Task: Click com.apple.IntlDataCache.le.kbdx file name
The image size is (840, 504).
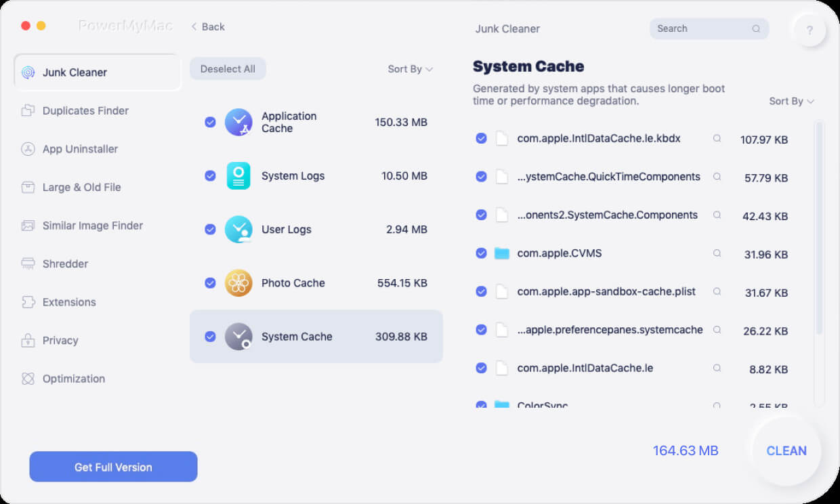Action: (x=599, y=138)
